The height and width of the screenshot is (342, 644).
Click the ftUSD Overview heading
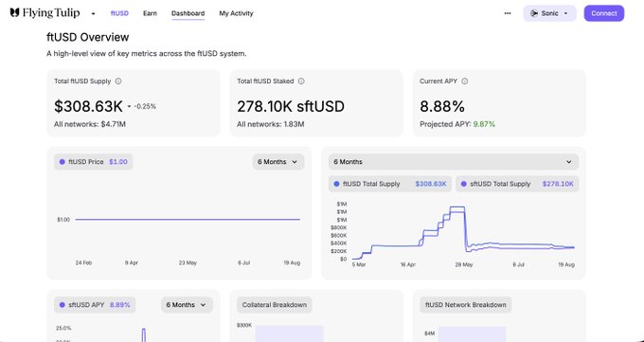[x=88, y=37]
